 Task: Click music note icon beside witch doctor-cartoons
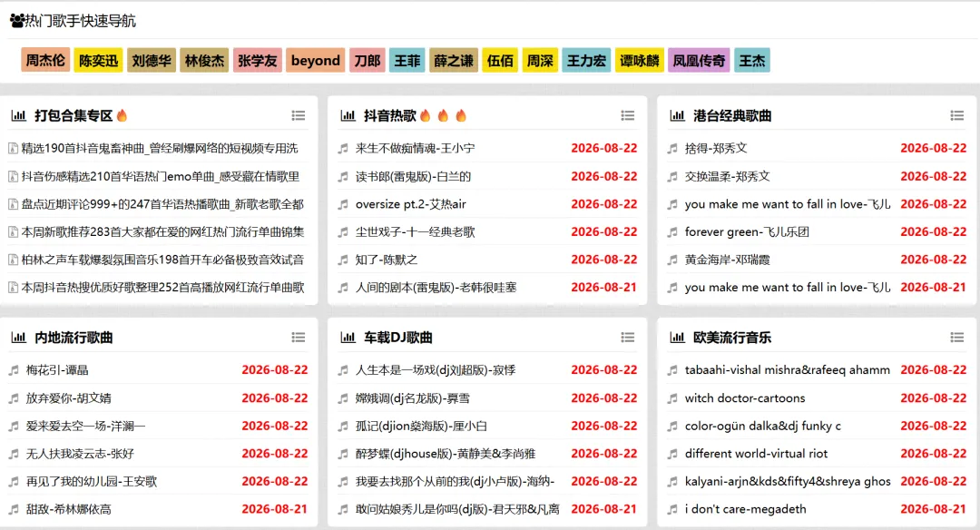[x=672, y=398]
